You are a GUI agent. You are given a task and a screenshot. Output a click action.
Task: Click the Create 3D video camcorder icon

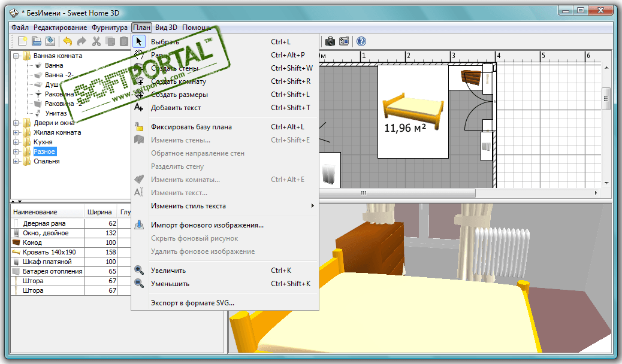[344, 41]
